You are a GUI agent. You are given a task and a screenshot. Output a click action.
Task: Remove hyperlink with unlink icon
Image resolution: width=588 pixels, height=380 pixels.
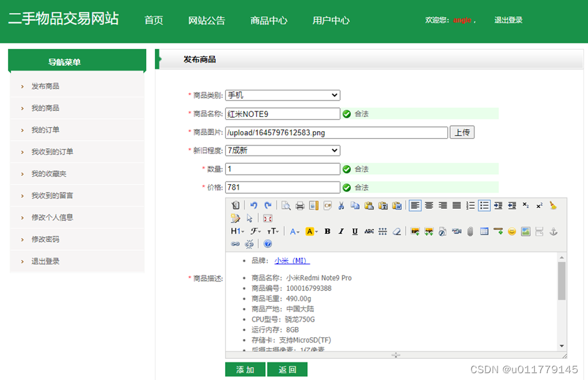click(249, 244)
